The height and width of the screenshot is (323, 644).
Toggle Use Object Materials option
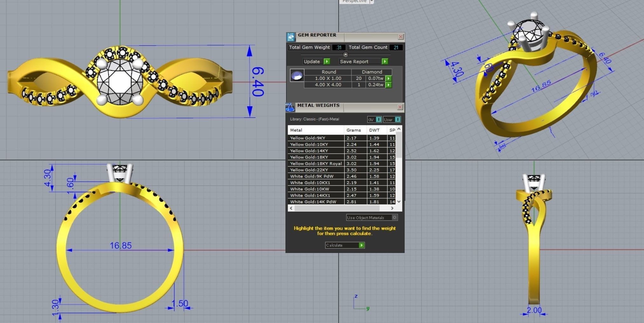coord(372,218)
